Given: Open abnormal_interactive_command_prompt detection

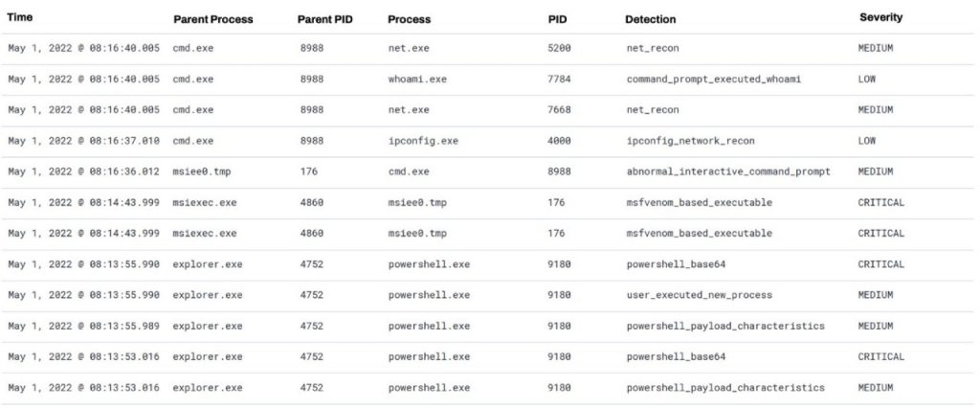Looking at the screenshot, I should tap(728, 171).
